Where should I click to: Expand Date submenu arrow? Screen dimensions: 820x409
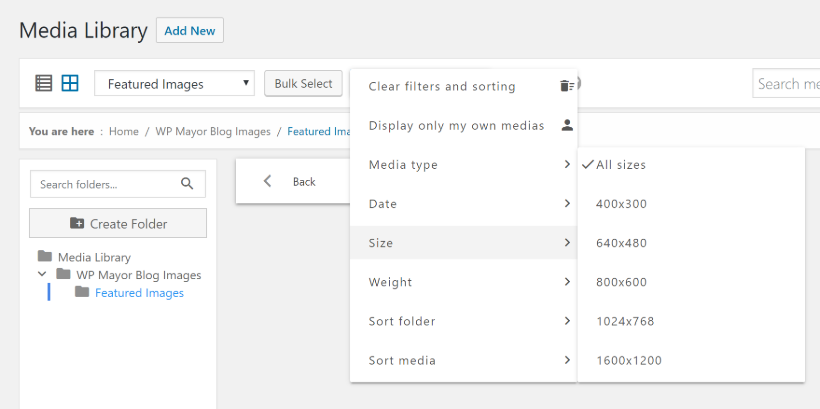tap(567, 203)
